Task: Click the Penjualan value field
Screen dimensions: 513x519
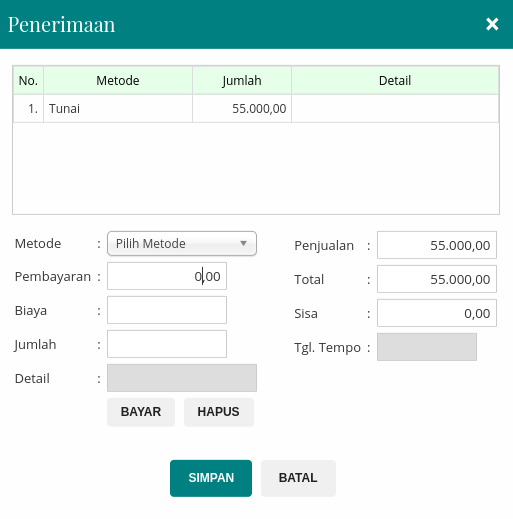Action: tap(437, 245)
